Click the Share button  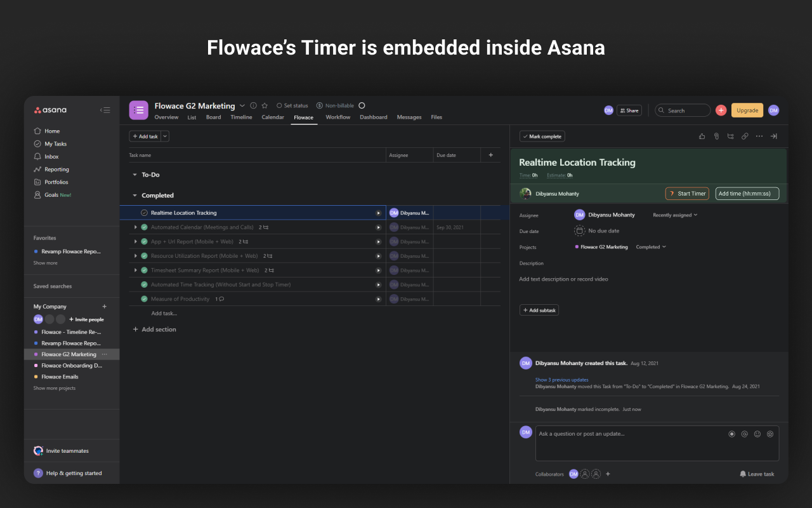[629, 110]
